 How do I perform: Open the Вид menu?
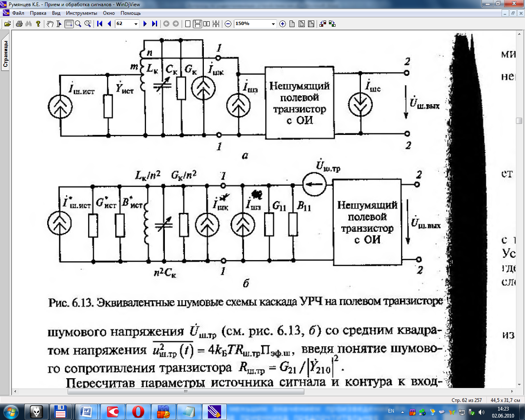point(56,13)
